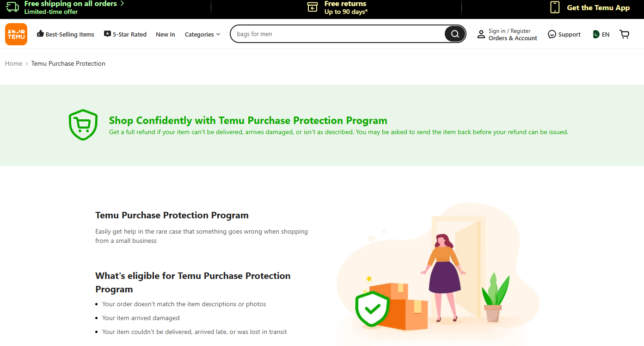Image resolution: width=644 pixels, height=346 pixels.
Task: Expand the Categories dropdown
Action: (202, 34)
